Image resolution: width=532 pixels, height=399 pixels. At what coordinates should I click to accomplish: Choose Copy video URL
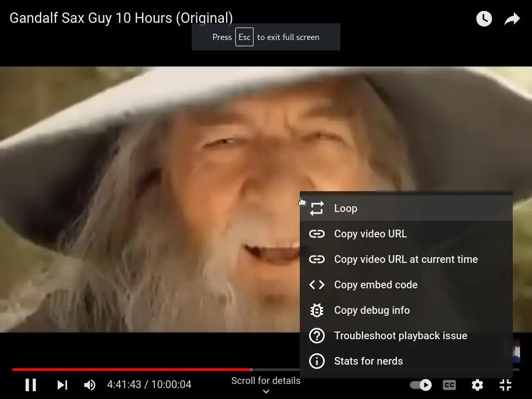coord(406,234)
